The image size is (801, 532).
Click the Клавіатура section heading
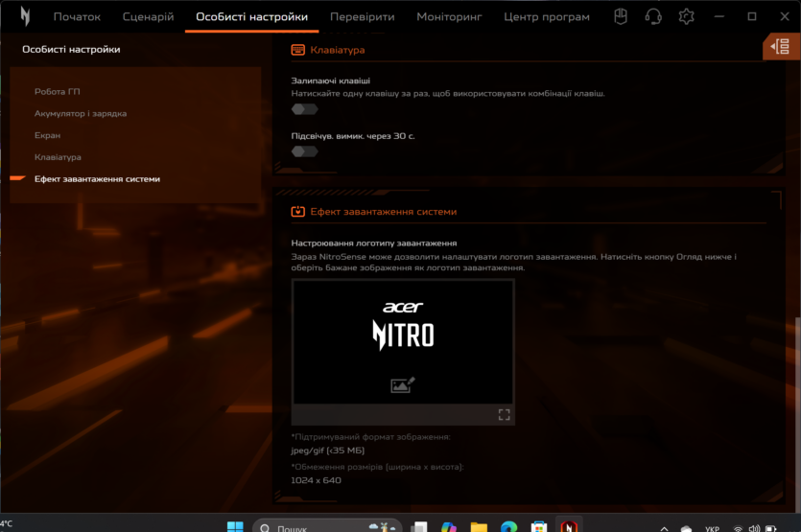[x=337, y=50]
